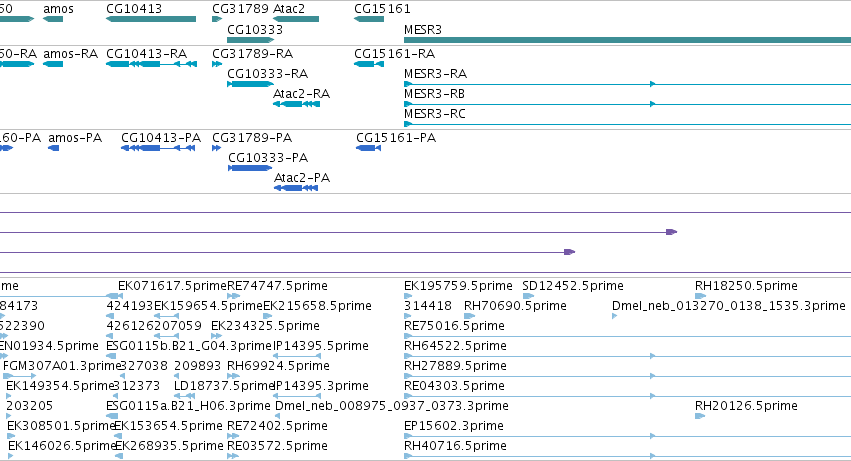
Task: Select the EK071617.5prime EST label
Action: coord(172,286)
